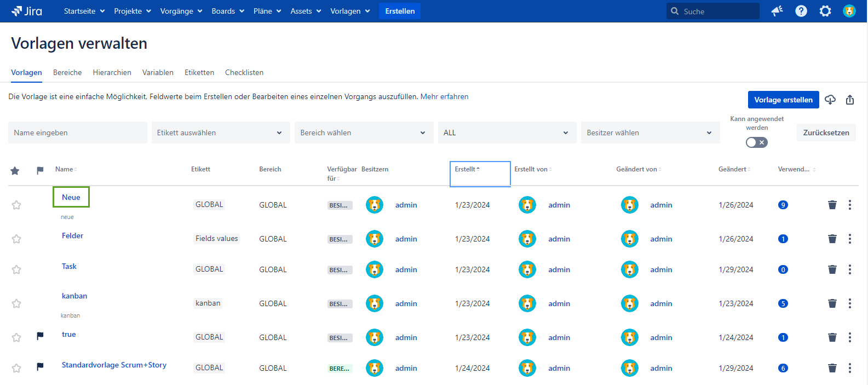Delete the Neue template via trash icon
This screenshot has height=385, width=868.
pyautogui.click(x=832, y=205)
